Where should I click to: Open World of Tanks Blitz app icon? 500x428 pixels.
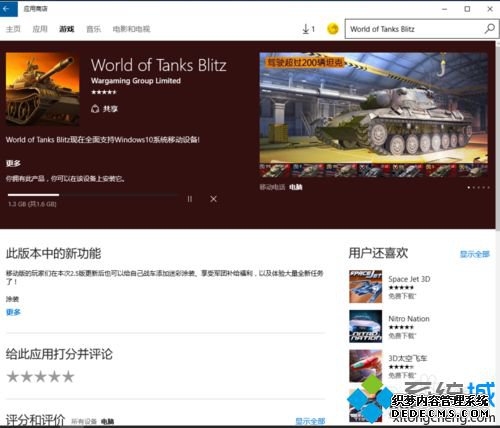(43, 89)
